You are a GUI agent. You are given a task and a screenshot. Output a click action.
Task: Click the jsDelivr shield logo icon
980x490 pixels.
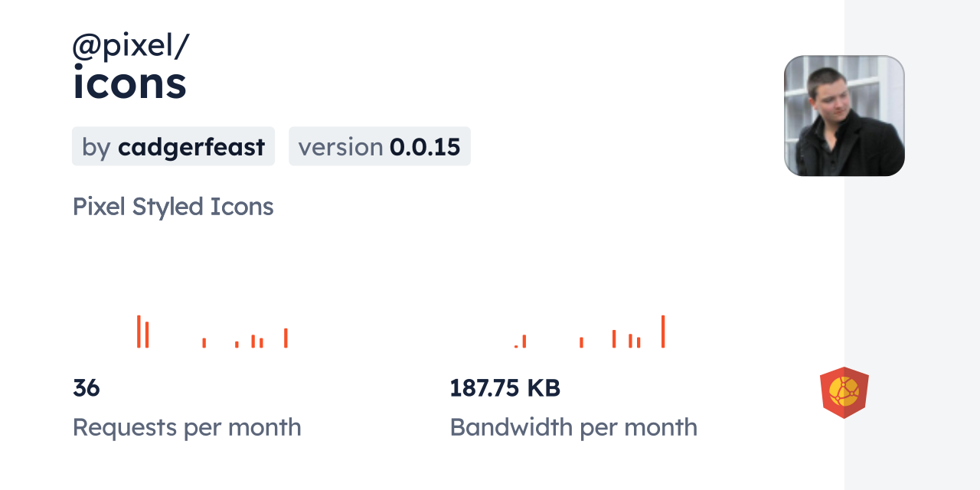(844, 392)
